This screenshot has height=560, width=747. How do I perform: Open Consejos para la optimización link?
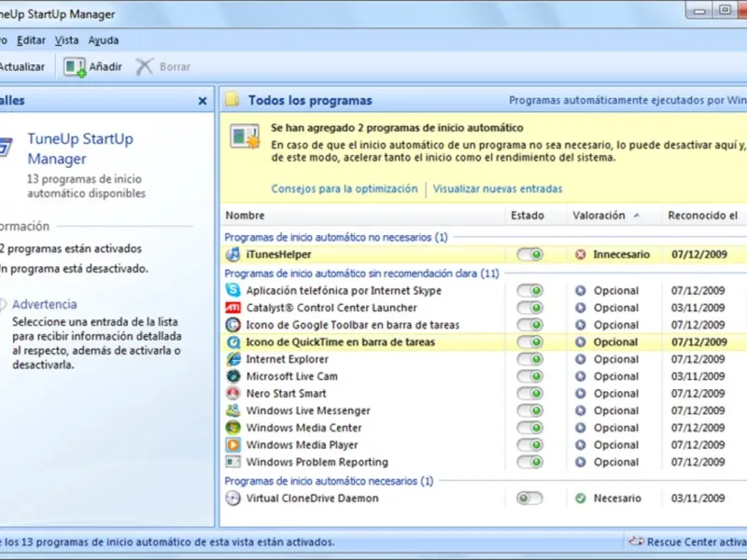pos(345,189)
